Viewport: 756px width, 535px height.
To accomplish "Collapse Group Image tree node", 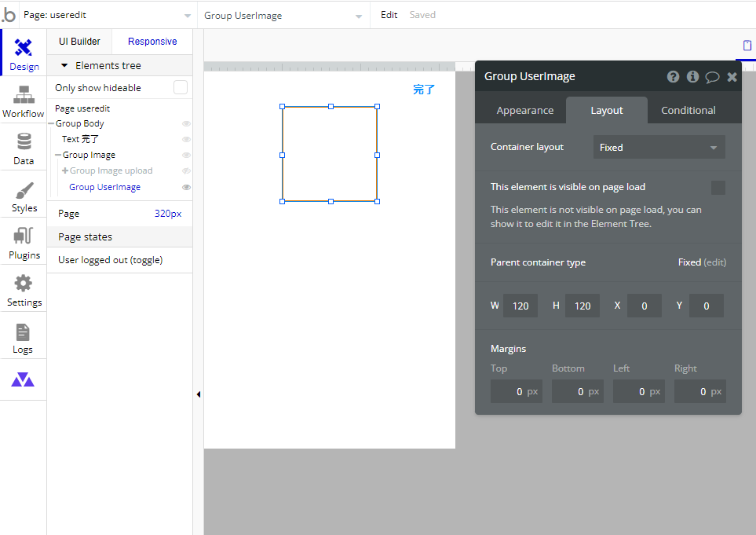I will [58, 155].
